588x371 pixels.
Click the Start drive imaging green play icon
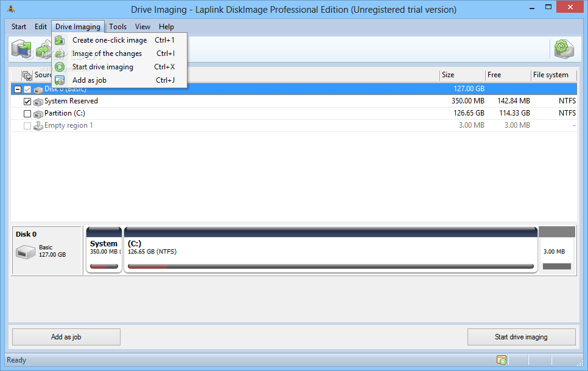click(60, 67)
